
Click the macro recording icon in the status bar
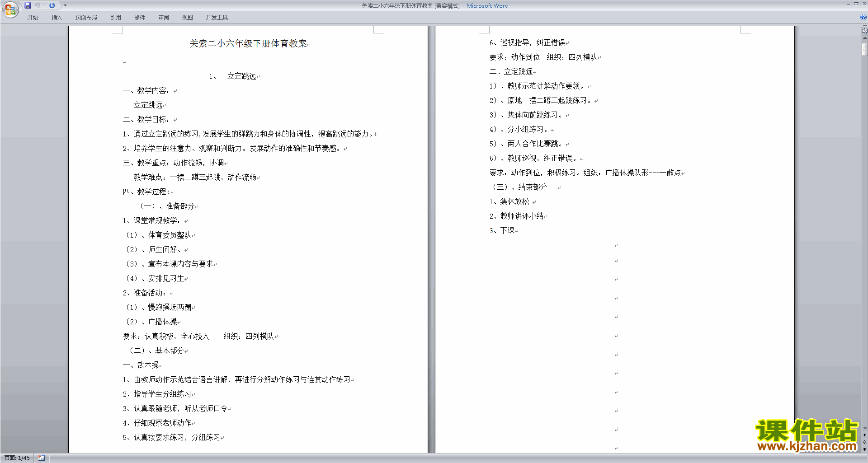click(42, 458)
